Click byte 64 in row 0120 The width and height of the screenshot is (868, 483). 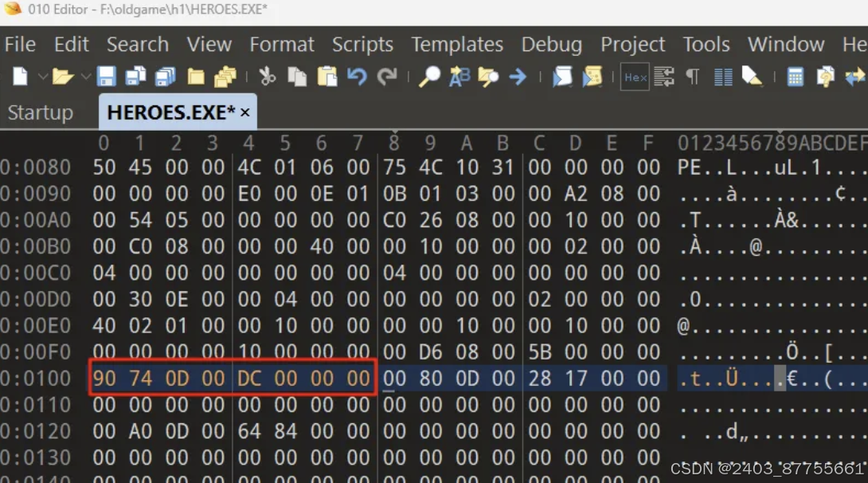coord(249,431)
